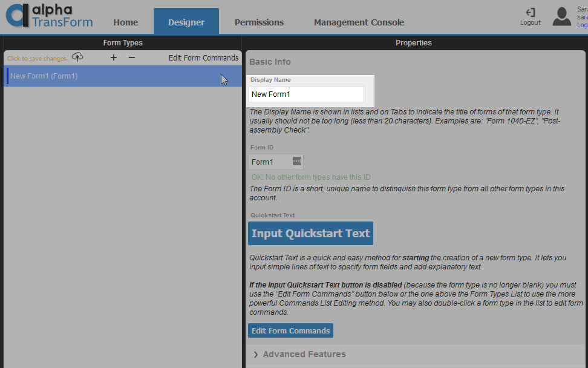Open the Permissions tab
Viewport: 588px width, 368px height.
(259, 22)
